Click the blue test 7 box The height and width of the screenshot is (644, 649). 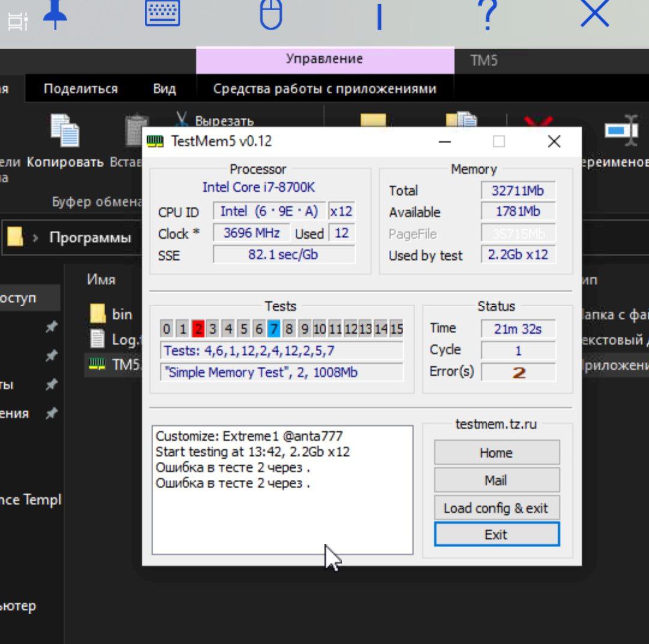273,329
